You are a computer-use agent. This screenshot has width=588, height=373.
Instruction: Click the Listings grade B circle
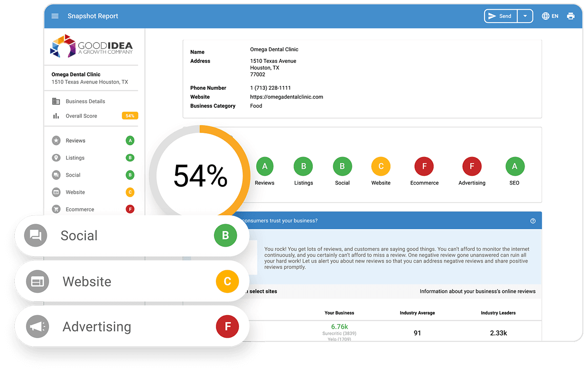click(x=303, y=166)
